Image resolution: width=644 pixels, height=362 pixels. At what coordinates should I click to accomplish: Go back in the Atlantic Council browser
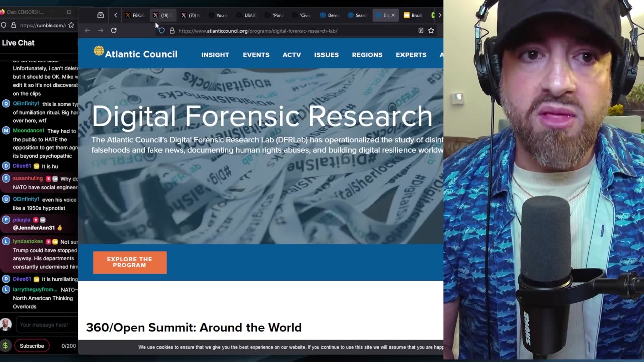point(87,31)
